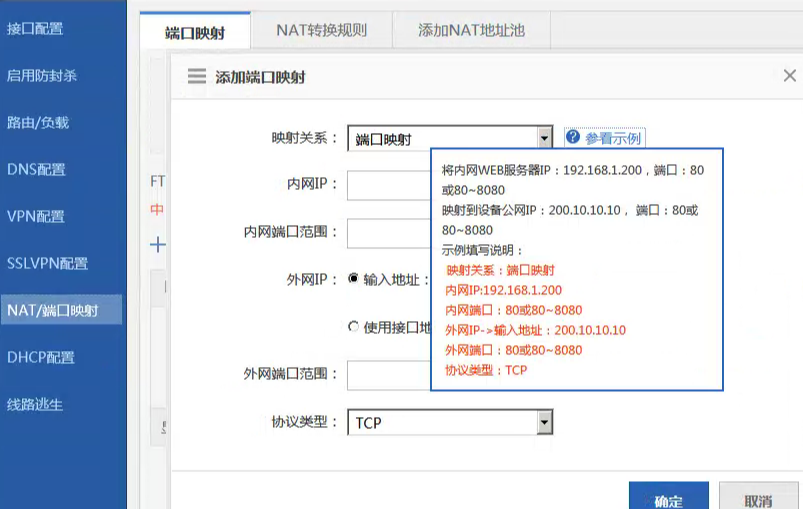Image resolution: width=803 pixels, height=509 pixels.
Task: Click the blue question mark help icon
Action: click(x=573, y=137)
